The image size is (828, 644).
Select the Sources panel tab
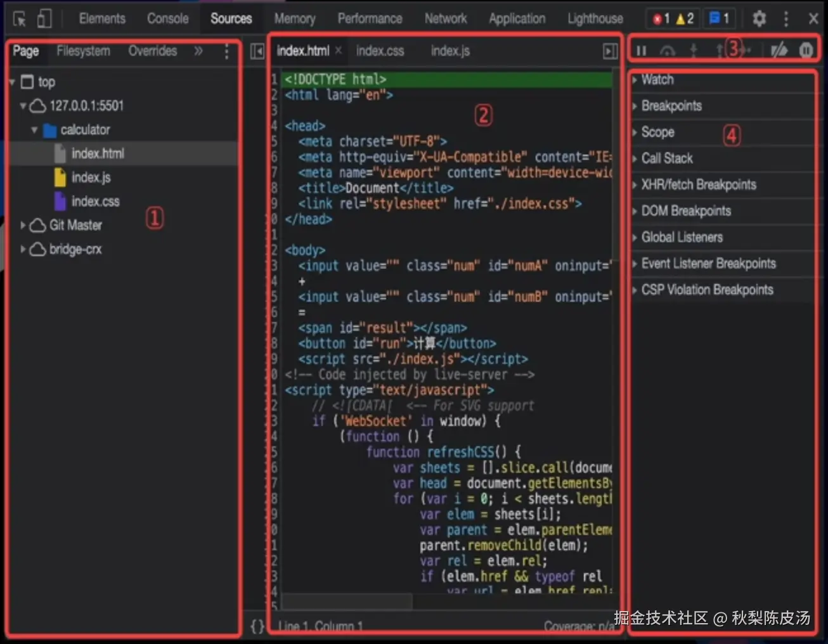click(231, 18)
